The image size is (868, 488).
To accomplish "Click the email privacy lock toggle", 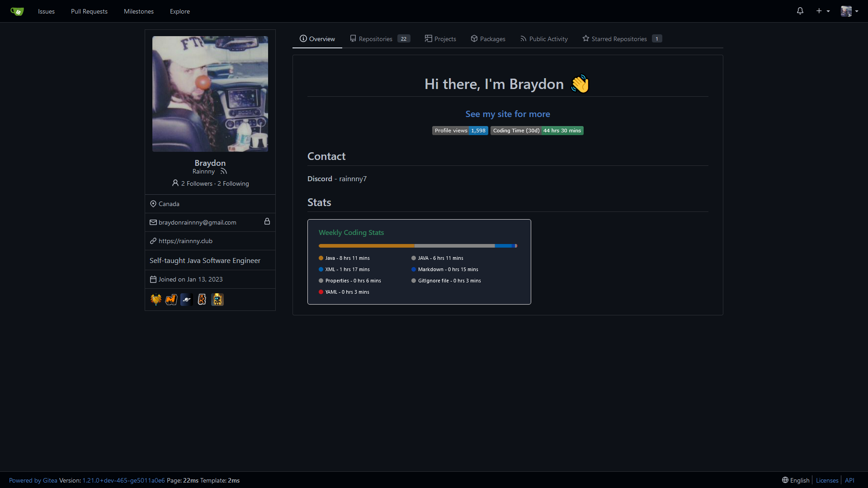I will (267, 222).
